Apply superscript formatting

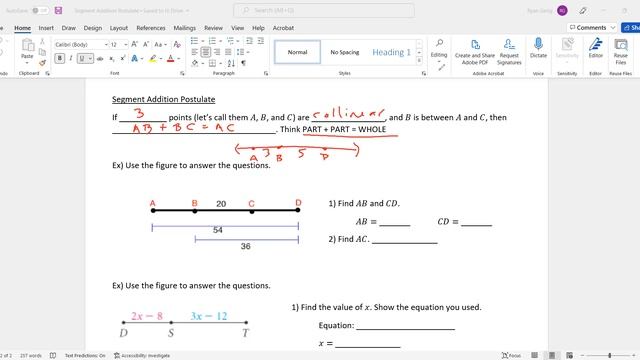click(122, 59)
